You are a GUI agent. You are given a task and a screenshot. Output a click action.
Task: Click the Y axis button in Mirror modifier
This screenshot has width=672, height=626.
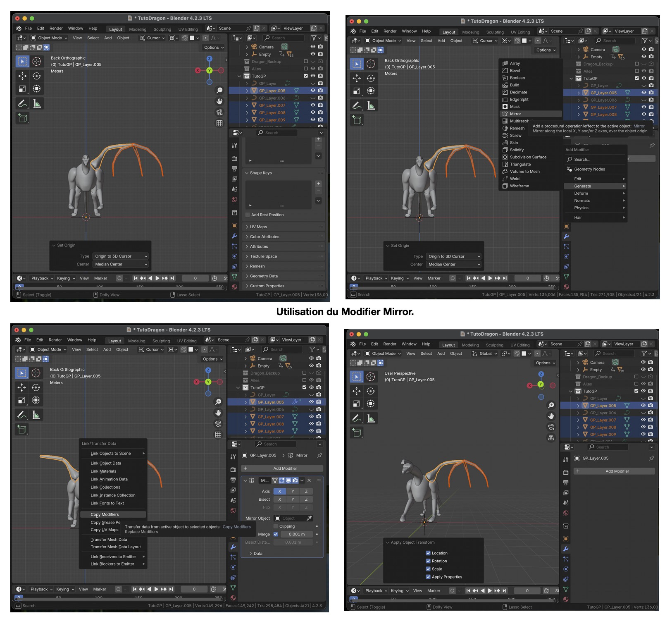click(x=293, y=491)
